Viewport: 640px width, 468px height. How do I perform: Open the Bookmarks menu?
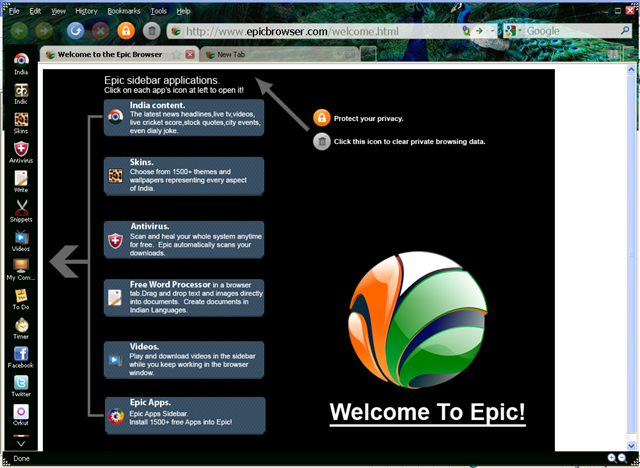[124, 11]
